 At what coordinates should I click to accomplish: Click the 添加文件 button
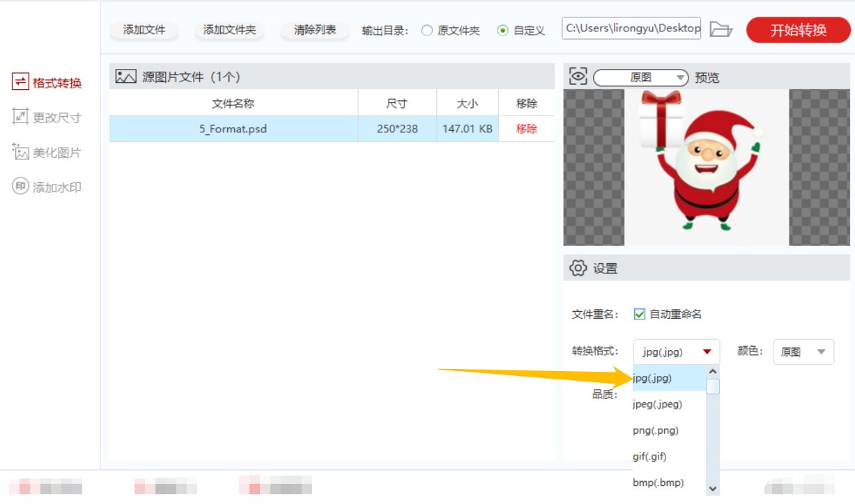(x=144, y=29)
